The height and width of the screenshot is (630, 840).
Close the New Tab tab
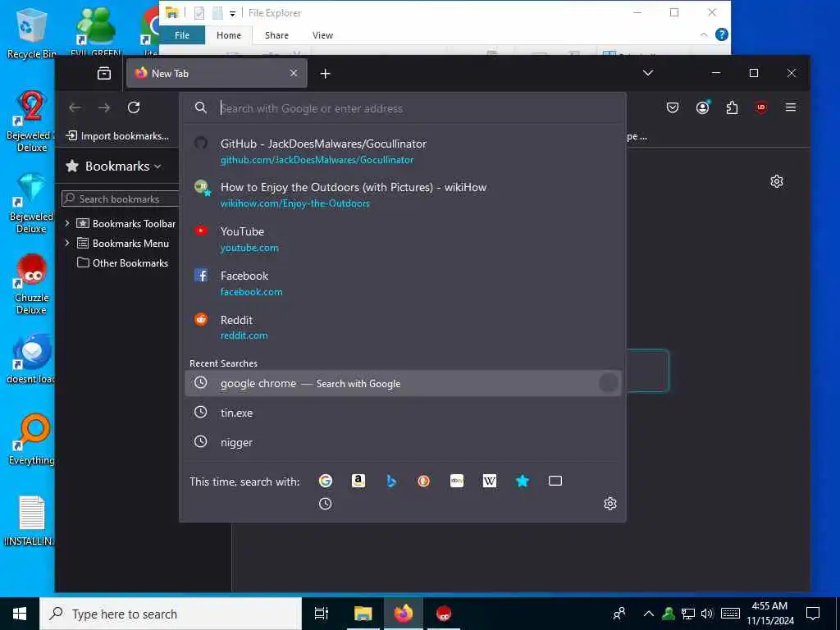[294, 73]
